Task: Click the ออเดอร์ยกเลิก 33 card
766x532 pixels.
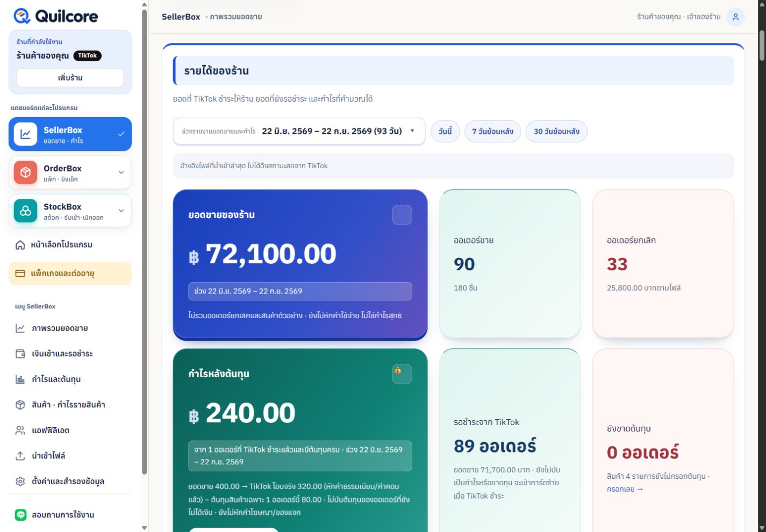Action: tap(663, 264)
